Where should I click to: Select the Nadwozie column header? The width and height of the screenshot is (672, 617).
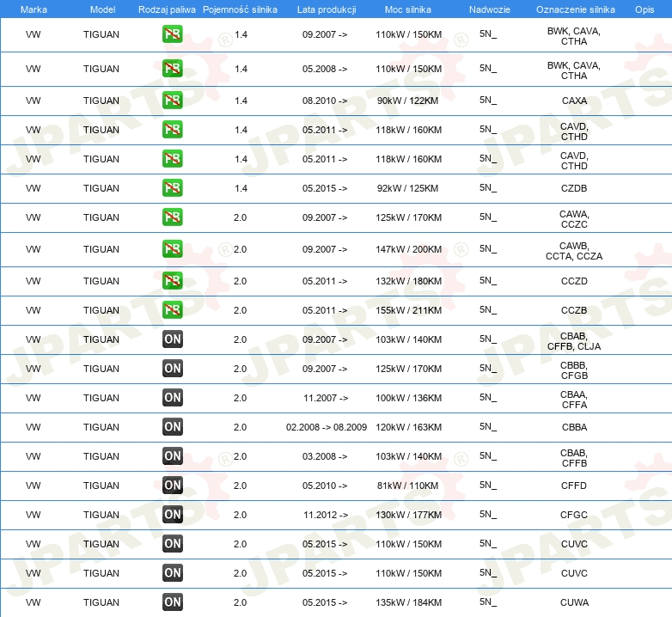pyautogui.click(x=490, y=9)
